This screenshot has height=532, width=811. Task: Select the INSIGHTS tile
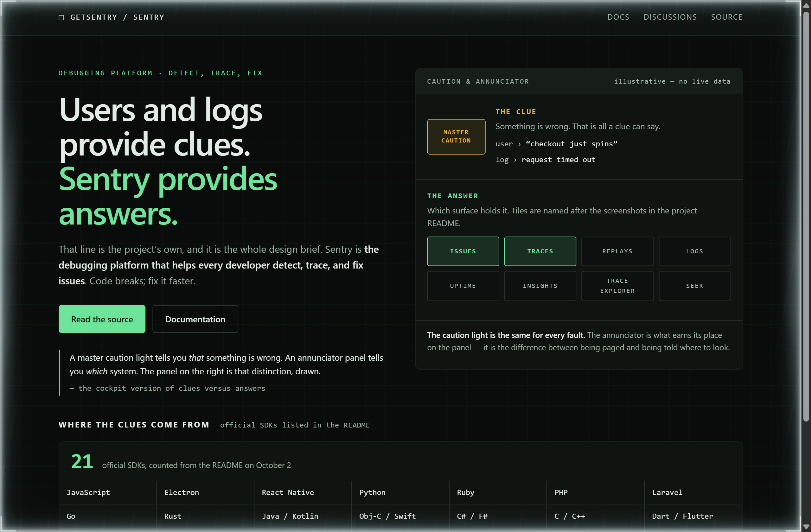tap(540, 286)
